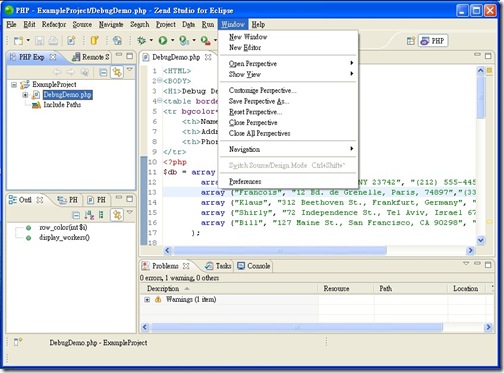
Task: Sort problems by Description column header
Action: click(229, 289)
